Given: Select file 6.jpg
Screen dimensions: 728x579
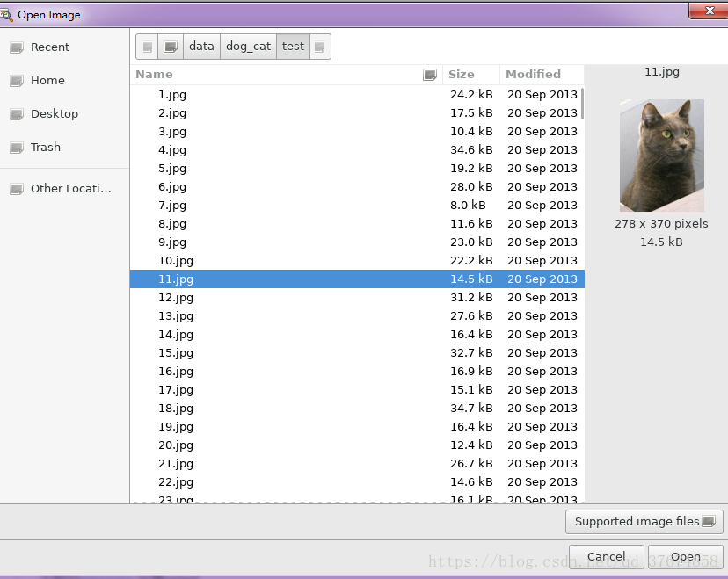Looking at the screenshot, I should click(x=357, y=187).
